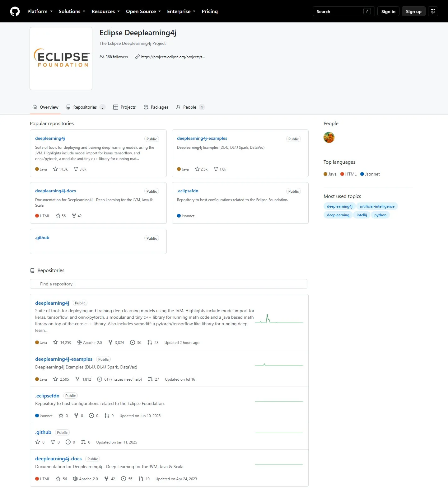Open the Open Source dropdown

click(143, 11)
